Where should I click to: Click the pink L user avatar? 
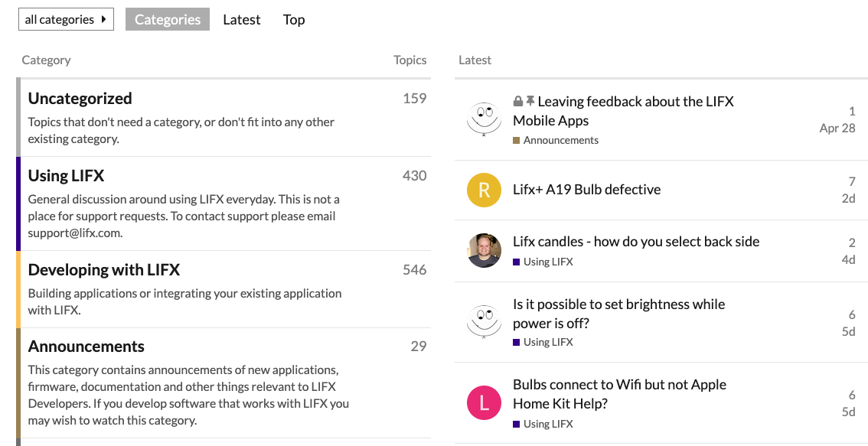coord(484,403)
